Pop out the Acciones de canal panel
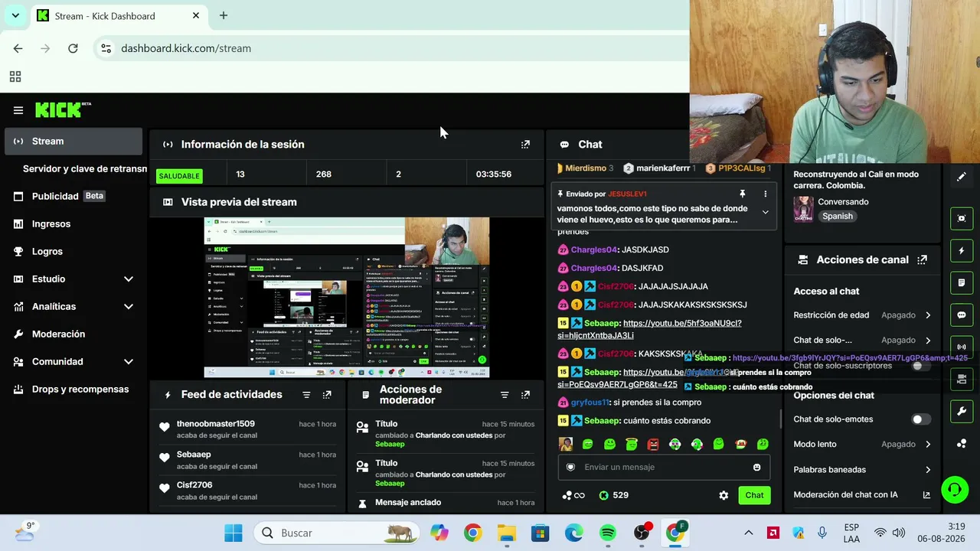This screenshot has height=551, width=980. click(923, 259)
